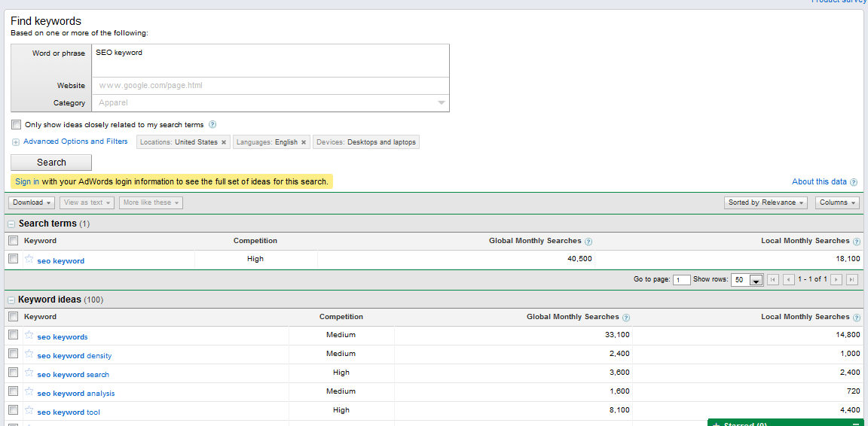Click help icon beside 'About this data'
Image resolution: width=868 pixels, height=426 pixels.
pyautogui.click(x=854, y=182)
